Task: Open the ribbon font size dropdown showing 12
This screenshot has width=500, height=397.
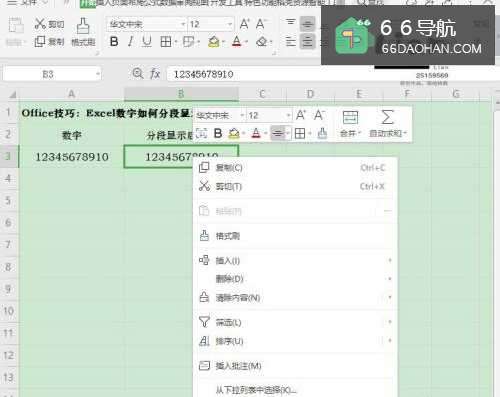Action: click(230, 24)
